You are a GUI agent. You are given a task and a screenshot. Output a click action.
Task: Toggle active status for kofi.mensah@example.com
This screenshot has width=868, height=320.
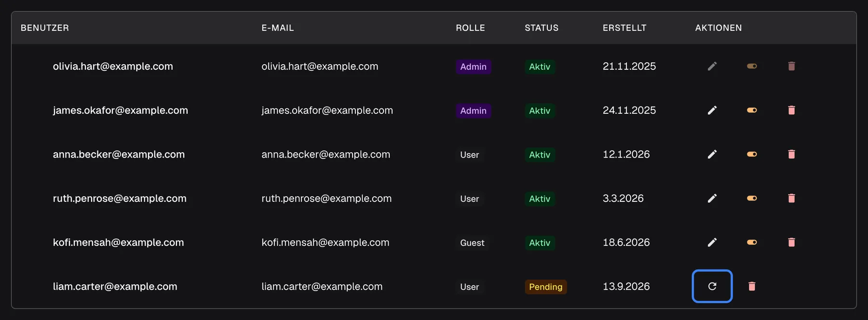pos(752,242)
